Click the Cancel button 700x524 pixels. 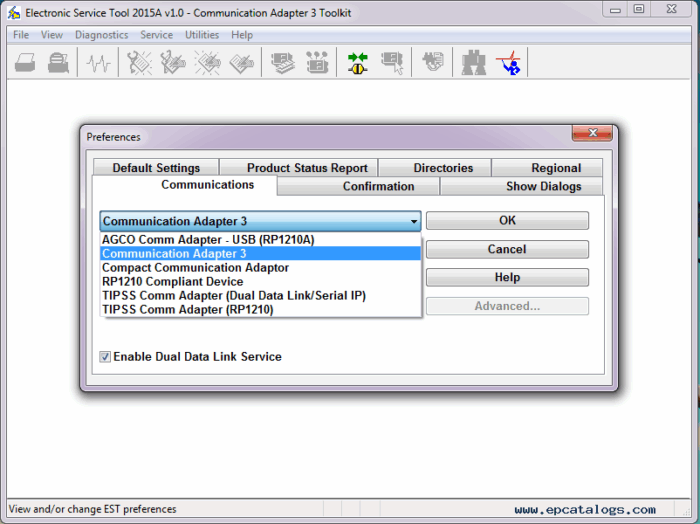(507, 249)
